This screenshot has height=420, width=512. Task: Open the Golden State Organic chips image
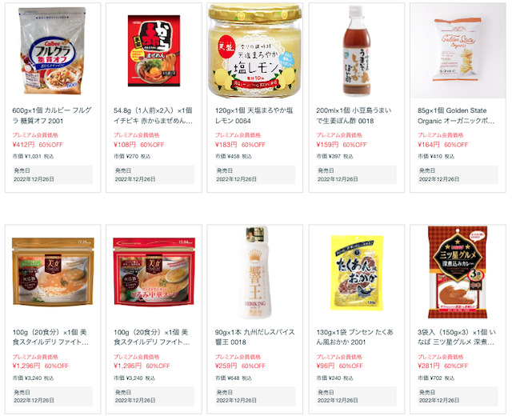(458, 50)
